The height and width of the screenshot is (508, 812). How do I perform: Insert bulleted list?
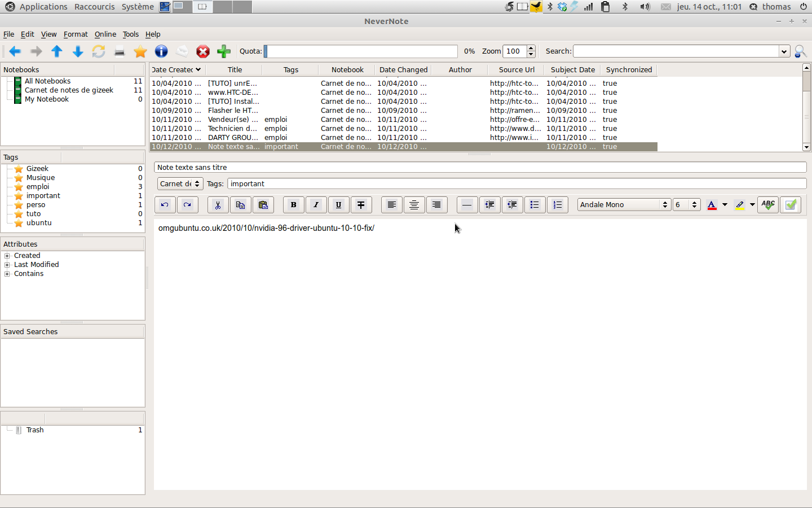click(x=535, y=205)
